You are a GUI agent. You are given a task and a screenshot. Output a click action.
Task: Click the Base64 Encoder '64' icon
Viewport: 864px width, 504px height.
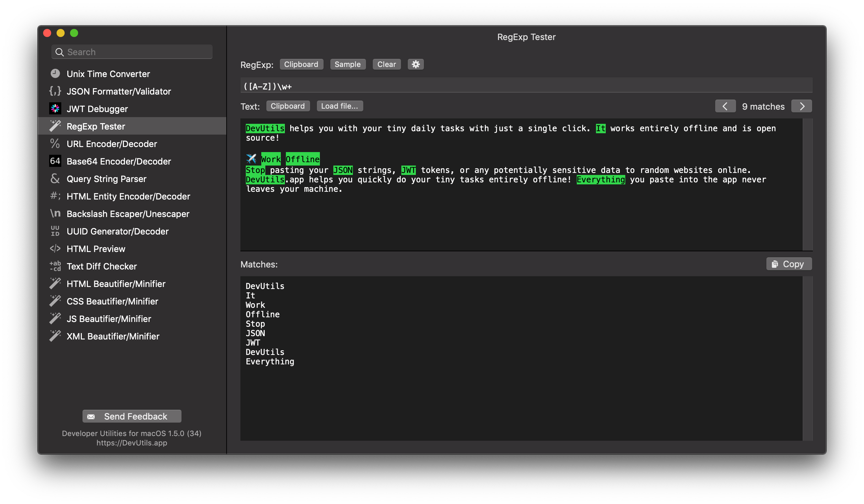coord(55,161)
